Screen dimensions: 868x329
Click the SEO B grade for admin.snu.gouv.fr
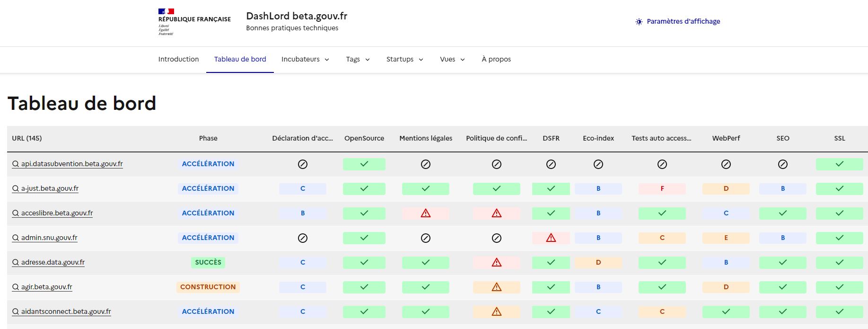[783, 238]
